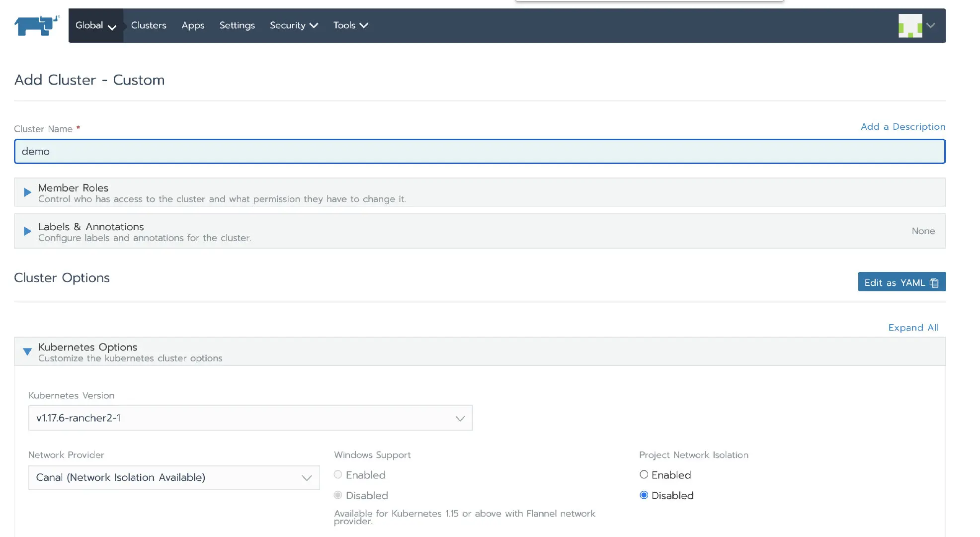This screenshot has width=980, height=537.
Task: Open the Apps page
Action: tap(193, 25)
